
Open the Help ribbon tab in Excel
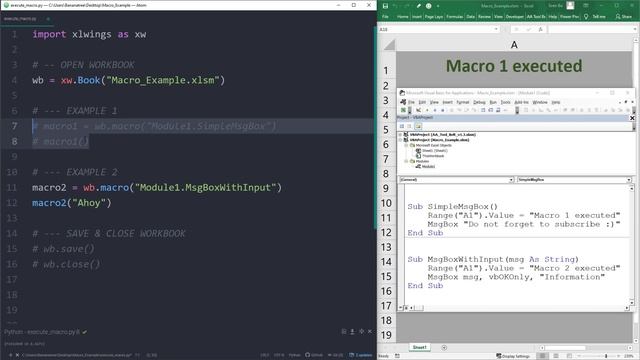coord(553,17)
